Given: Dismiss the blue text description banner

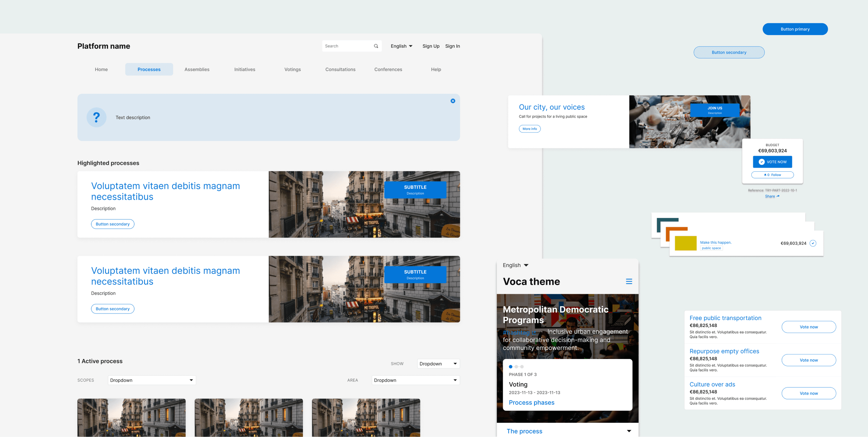Looking at the screenshot, I should (453, 101).
